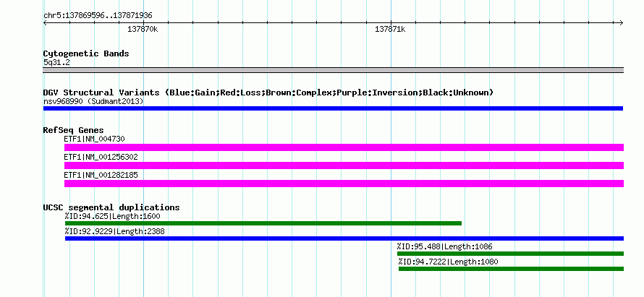Click the 5q31.2 band label
Image resolution: width=644 pixels, height=297 pixels.
(x=56, y=62)
